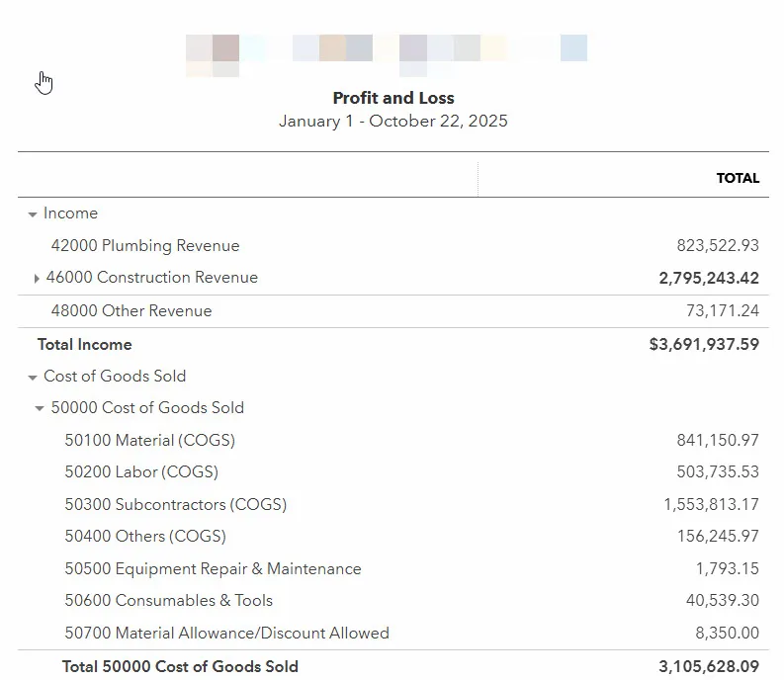Expand the 46000 Construction Revenue row

pyautogui.click(x=37, y=279)
